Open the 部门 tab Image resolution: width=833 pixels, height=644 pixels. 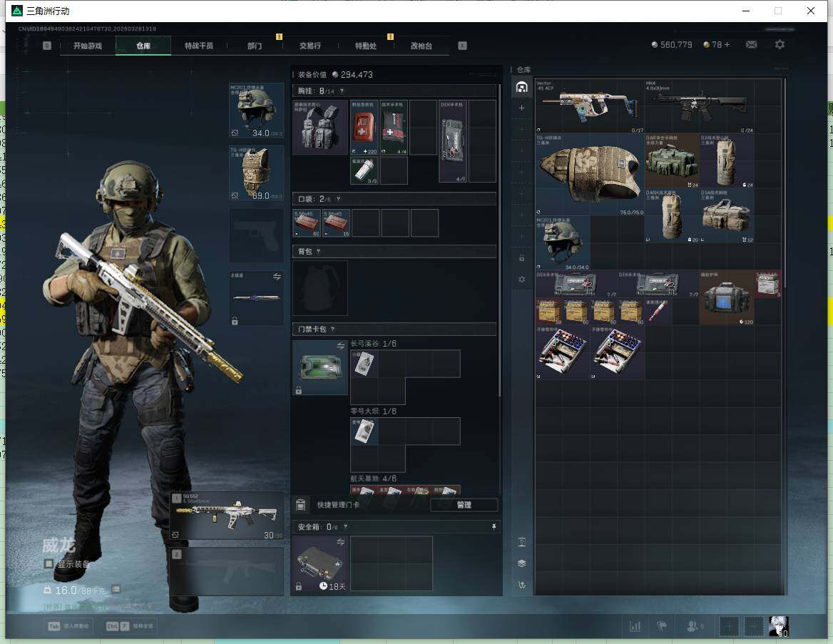255,46
